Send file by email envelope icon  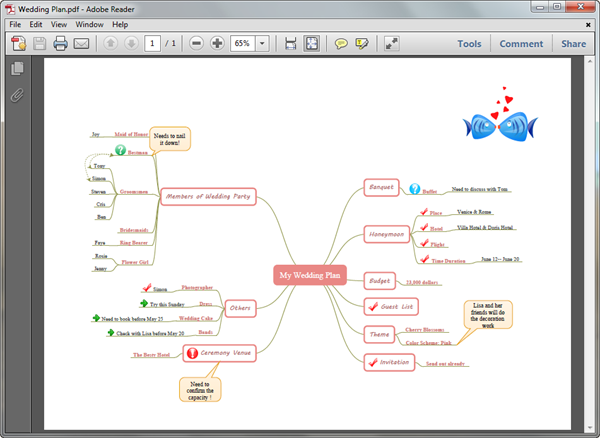81,44
